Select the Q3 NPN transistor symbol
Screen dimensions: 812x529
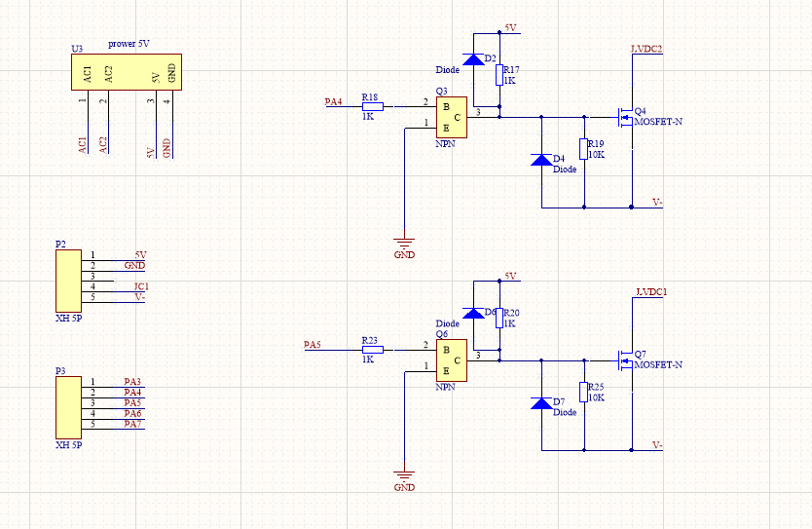[x=451, y=118]
